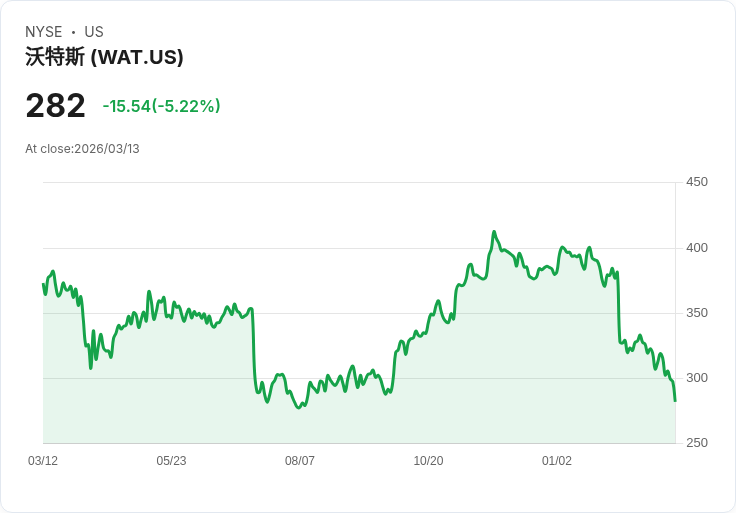Click the leftmost starting point of price line
This screenshot has height=513, width=736.
[43, 285]
